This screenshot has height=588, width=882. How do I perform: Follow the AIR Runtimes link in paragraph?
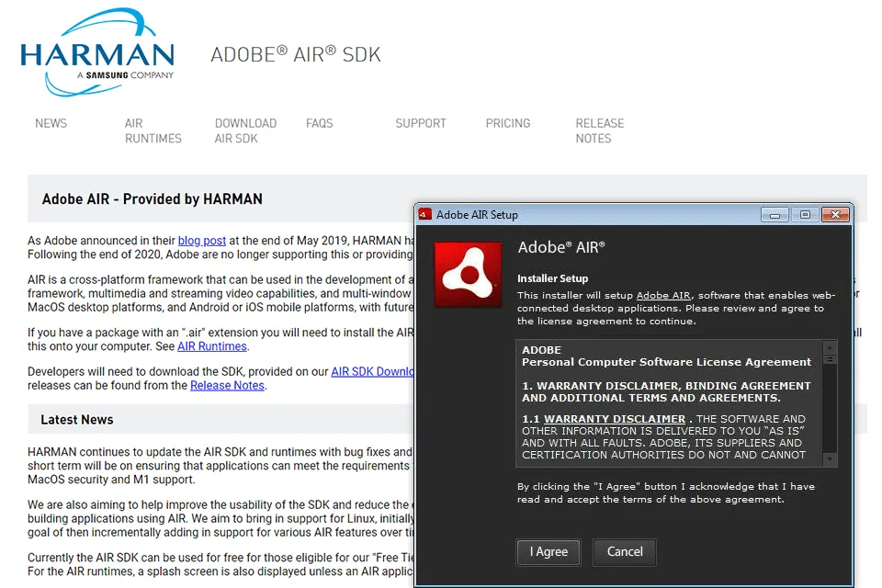[212, 346]
